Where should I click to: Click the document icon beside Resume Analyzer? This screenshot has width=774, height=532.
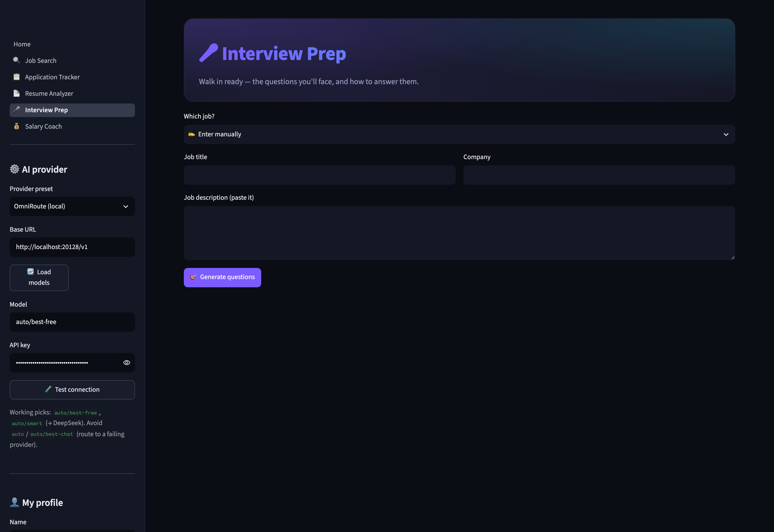[16, 93]
